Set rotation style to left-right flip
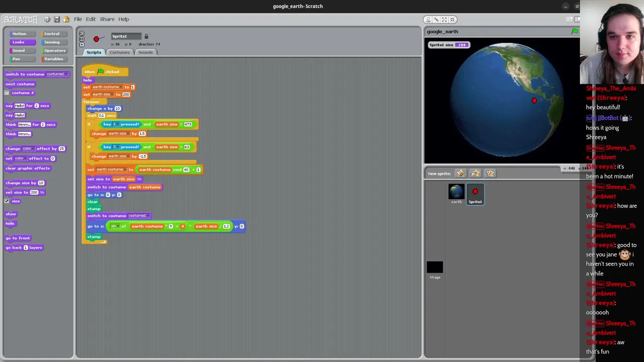 click(x=82, y=39)
